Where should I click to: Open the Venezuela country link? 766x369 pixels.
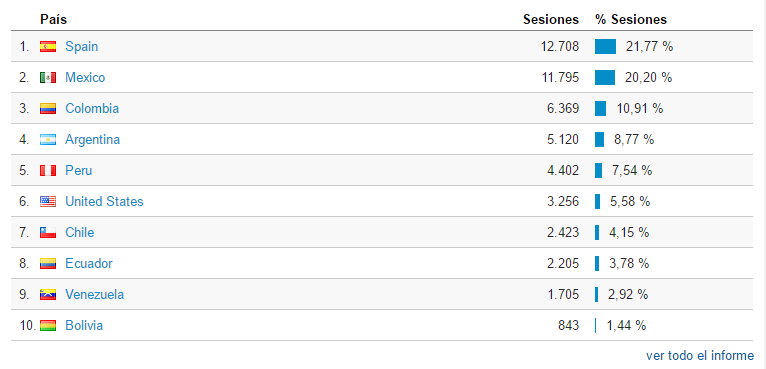click(94, 295)
